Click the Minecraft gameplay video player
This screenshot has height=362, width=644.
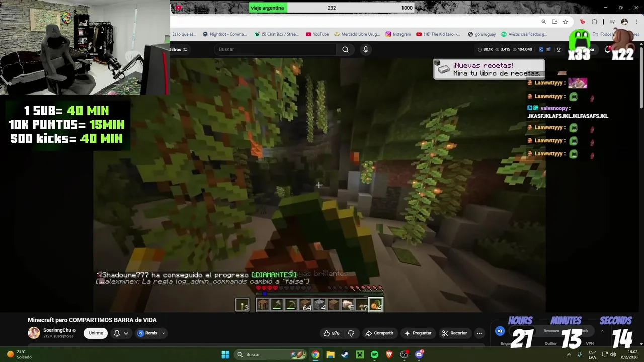click(319, 185)
